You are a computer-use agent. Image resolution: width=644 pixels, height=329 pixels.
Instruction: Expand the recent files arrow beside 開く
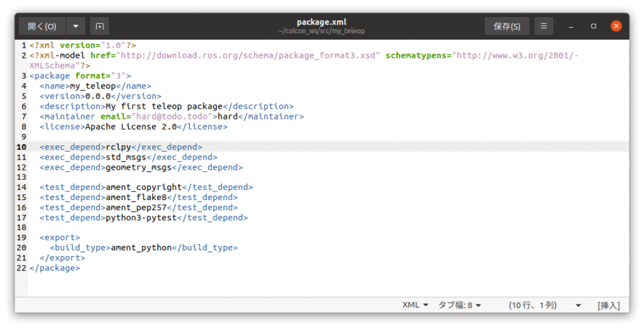75,26
